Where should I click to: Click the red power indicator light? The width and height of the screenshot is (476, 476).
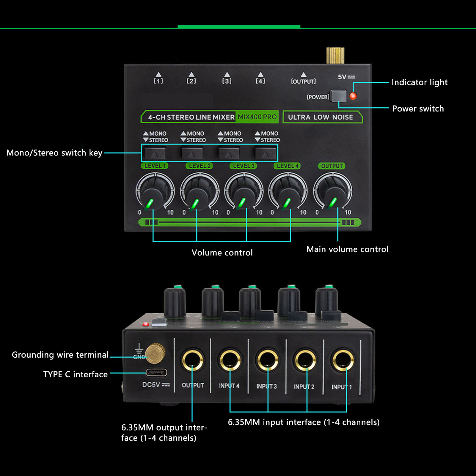pos(353,96)
